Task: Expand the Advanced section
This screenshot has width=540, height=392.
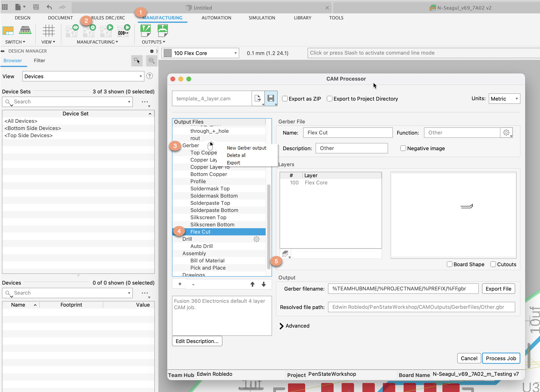Action: [x=282, y=326]
